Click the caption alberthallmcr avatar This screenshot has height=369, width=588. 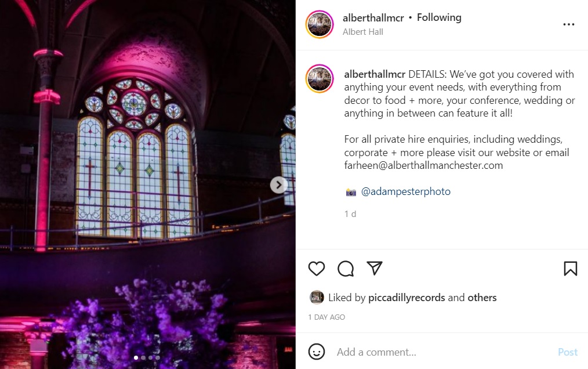pos(320,78)
